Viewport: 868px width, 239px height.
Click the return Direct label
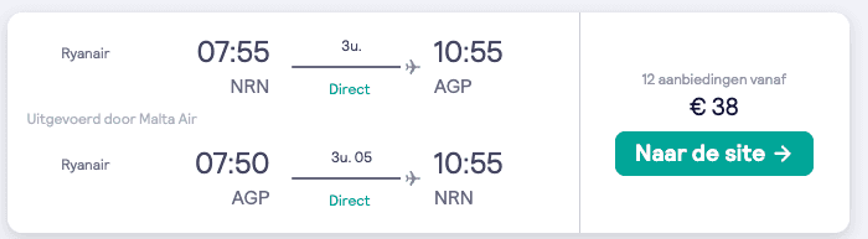coord(349,201)
